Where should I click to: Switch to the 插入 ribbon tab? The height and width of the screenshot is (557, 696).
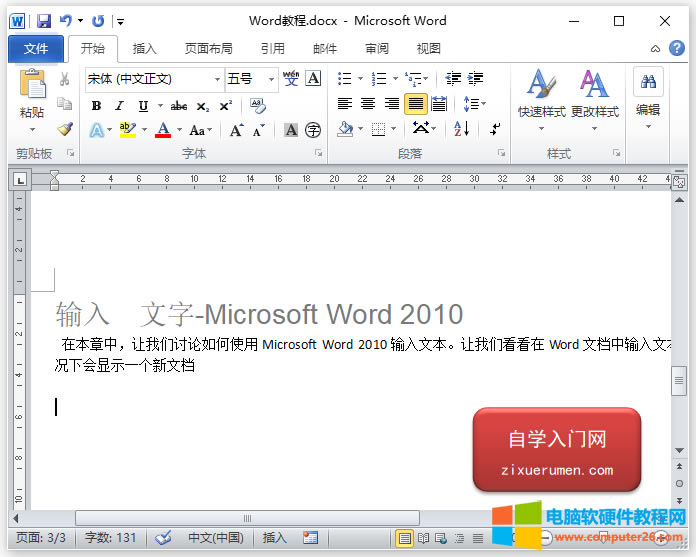tap(145, 48)
